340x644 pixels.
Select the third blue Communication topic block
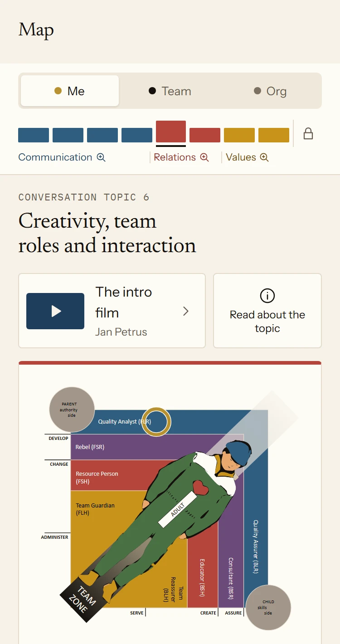tap(102, 135)
